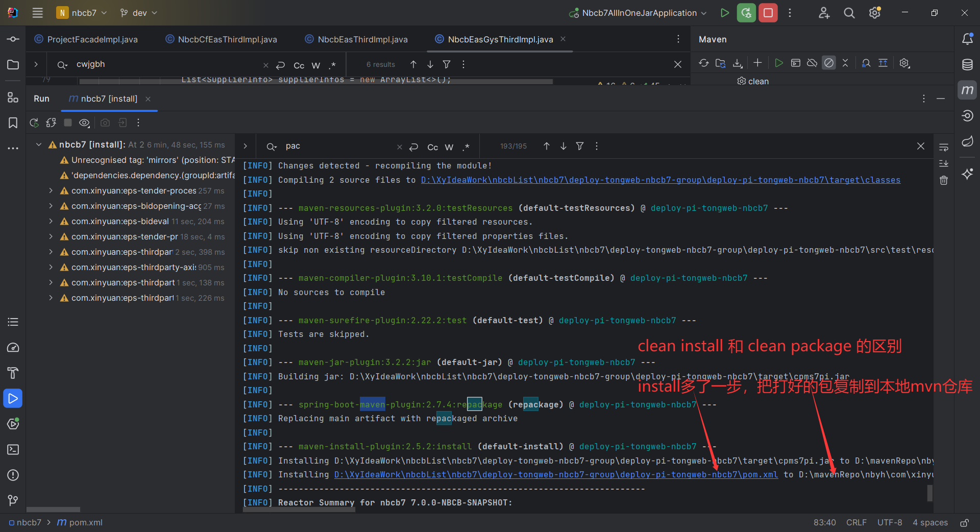This screenshot has height=532, width=980.
Task: Open Maven tool window stripe button
Action: 967,90
